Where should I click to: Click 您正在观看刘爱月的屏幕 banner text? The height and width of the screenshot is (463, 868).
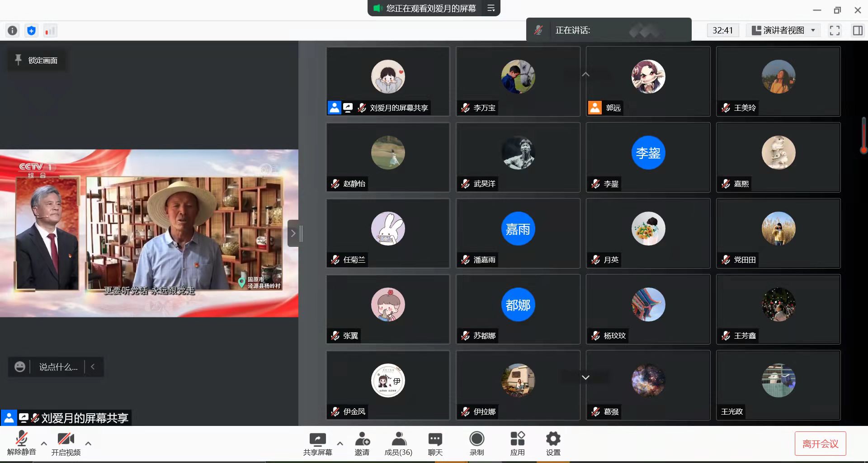pyautogui.click(x=431, y=8)
